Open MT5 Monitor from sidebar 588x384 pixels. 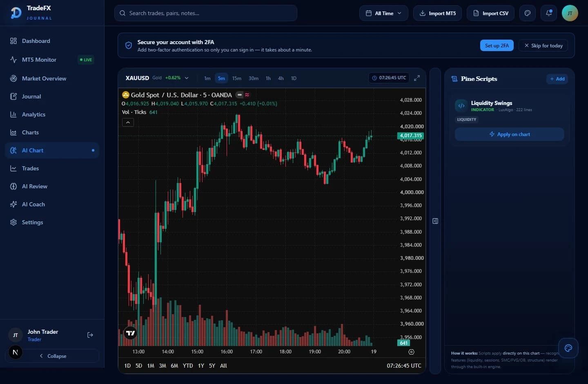(x=52, y=60)
